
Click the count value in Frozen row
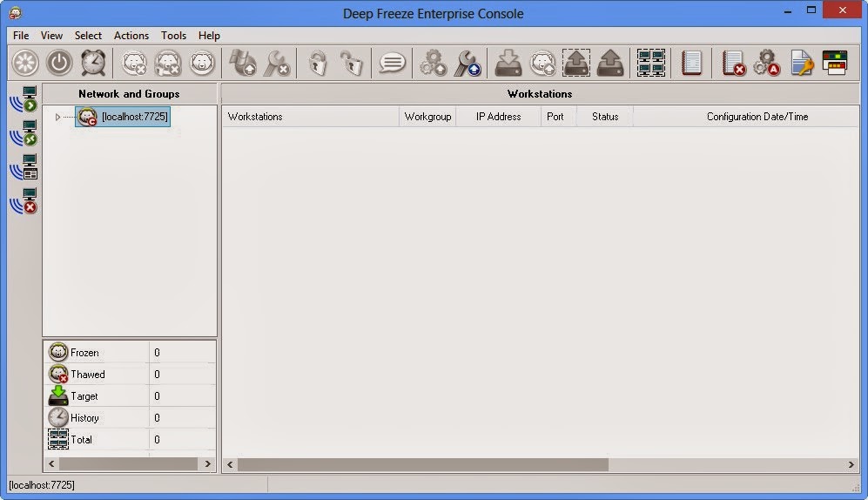click(x=158, y=353)
